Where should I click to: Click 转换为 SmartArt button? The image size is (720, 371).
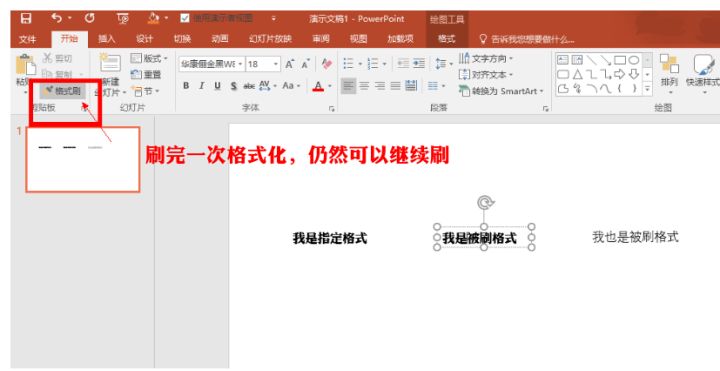click(x=501, y=91)
